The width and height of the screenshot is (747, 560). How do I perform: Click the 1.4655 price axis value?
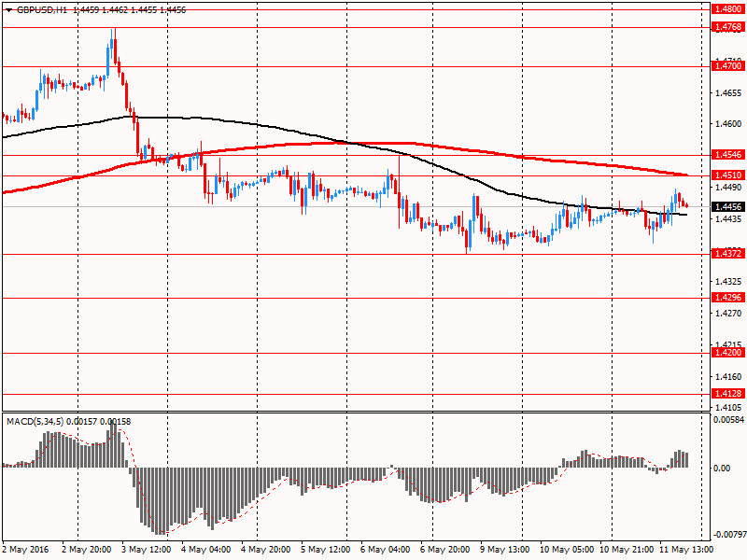click(728, 93)
